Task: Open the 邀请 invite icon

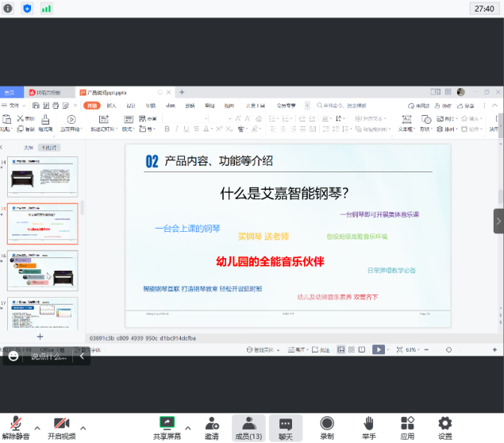Action: pyautogui.click(x=212, y=427)
